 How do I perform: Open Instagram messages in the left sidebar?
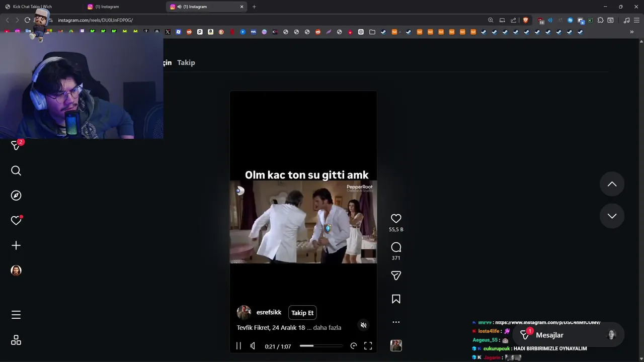pyautogui.click(x=16, y=145)
